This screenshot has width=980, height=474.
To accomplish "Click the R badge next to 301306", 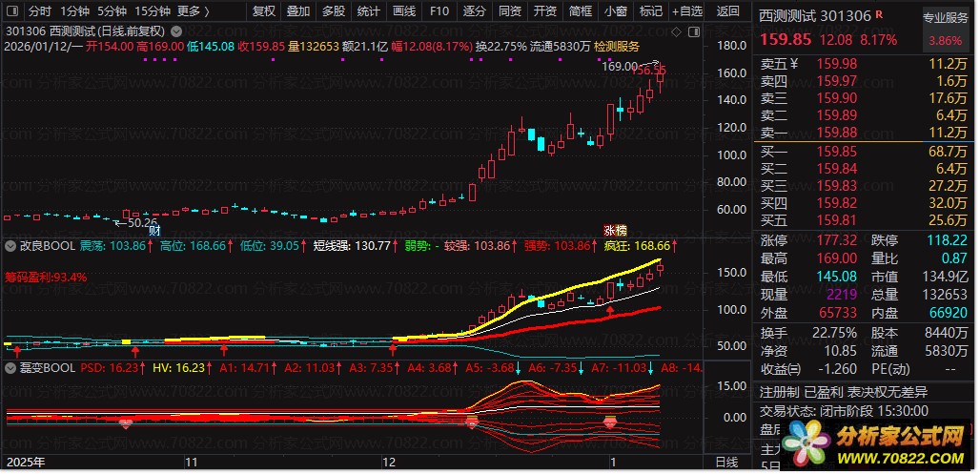I will pyautogui.click(x=879, y=13).
